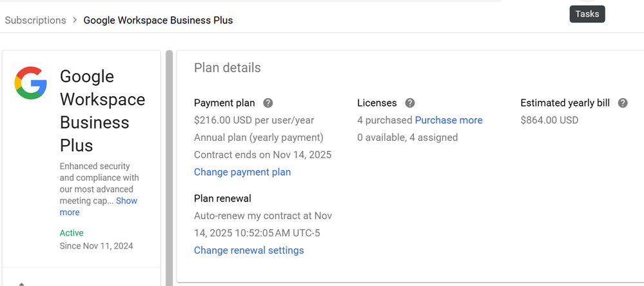Open the Licenses help icon
The image size is (644, 286).
(409, 103)
